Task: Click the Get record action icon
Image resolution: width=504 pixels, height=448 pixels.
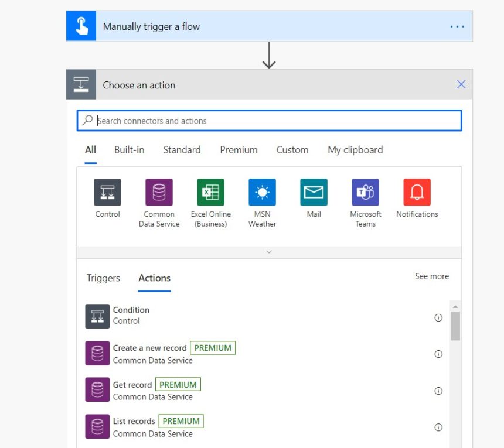Action: click(97, 389)
